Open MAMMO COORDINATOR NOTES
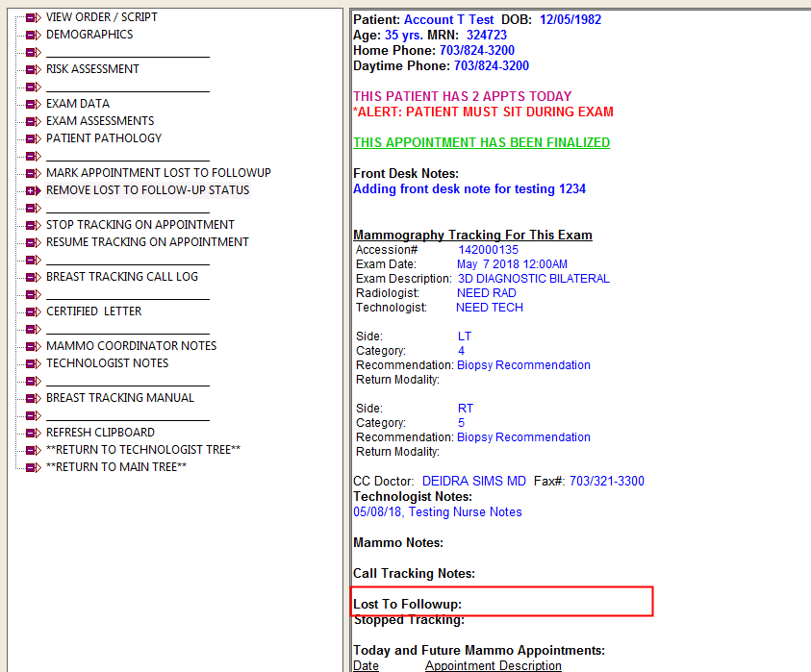This screenshot has width=811, height=672. (132, 346)
